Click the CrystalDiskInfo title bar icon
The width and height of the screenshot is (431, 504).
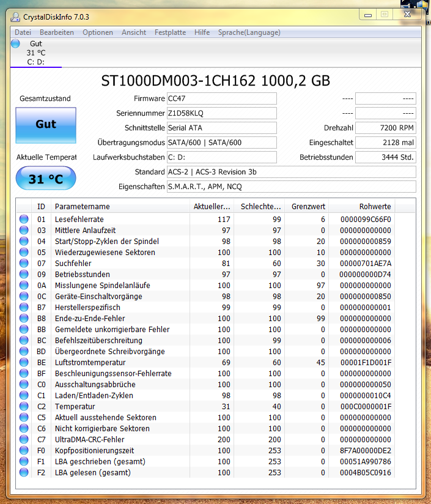tap(15, 17)
